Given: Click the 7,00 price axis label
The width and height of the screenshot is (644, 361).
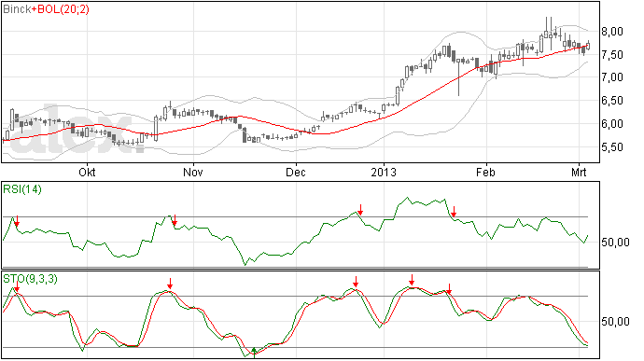Looking at the screenshot, I should click(x=612, y=77).
